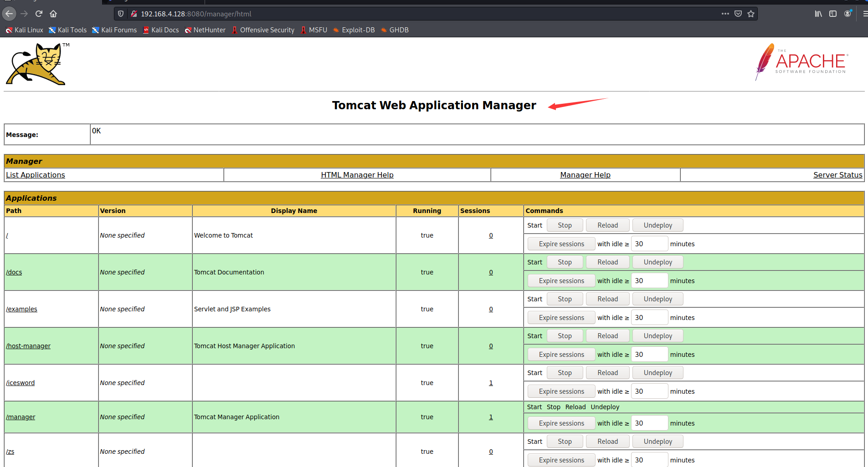Click the Apache Software Foundation logo
868x467 pixels.
[801, 62]
